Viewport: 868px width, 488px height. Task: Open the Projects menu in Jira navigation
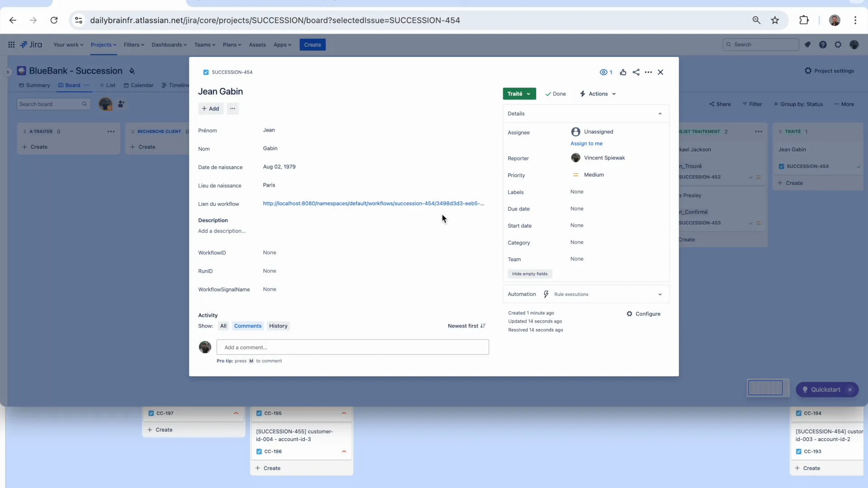pyautogui.click(x=104, y=45)
